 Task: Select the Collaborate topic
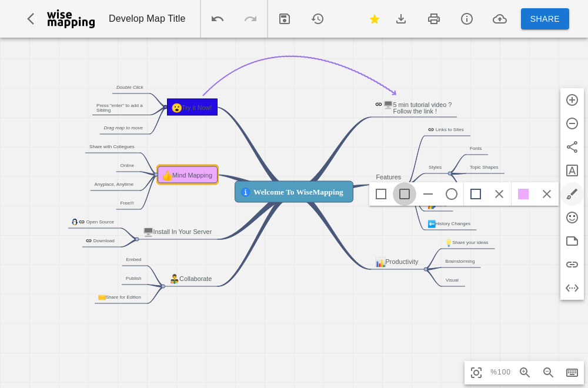point(191,279)
